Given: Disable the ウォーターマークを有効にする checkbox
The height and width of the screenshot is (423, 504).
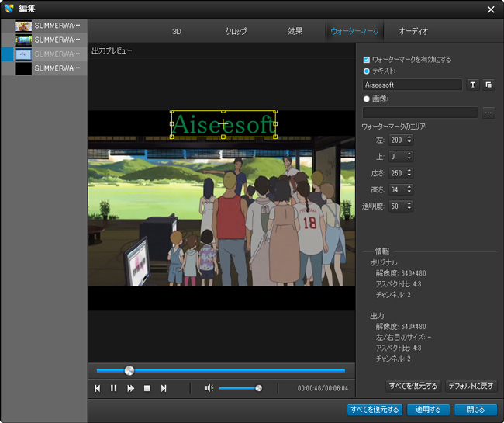Looking at the screenshot, I should (367, 59).
